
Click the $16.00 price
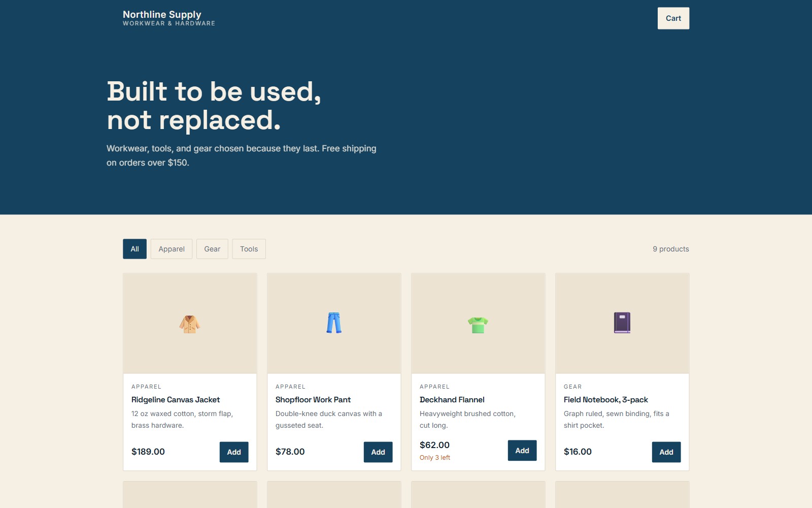tap(578, 452)
